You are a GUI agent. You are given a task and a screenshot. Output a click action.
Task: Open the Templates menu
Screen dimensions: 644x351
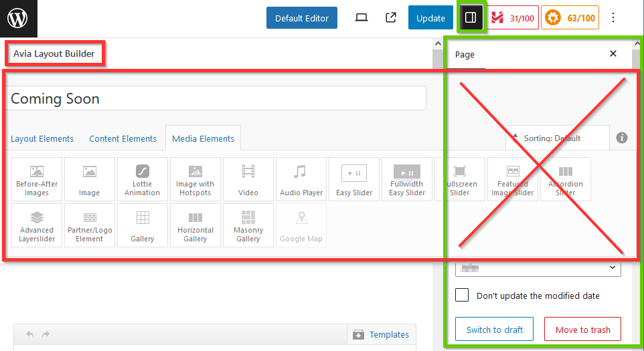[381, 334]
